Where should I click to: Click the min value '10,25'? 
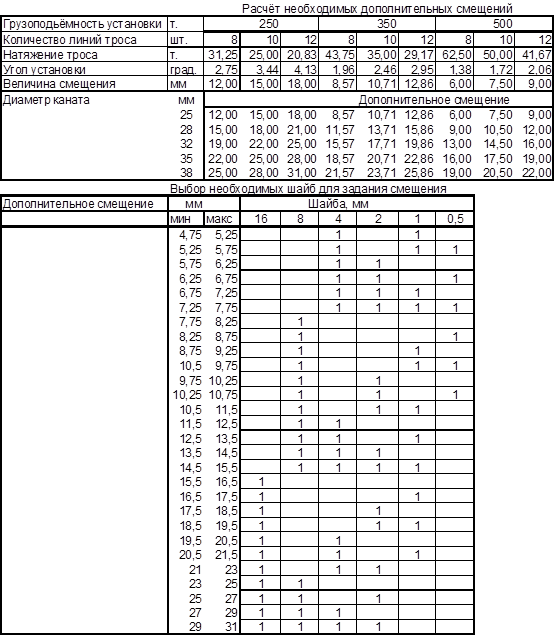pyautogui.click(x=187, y=394)
